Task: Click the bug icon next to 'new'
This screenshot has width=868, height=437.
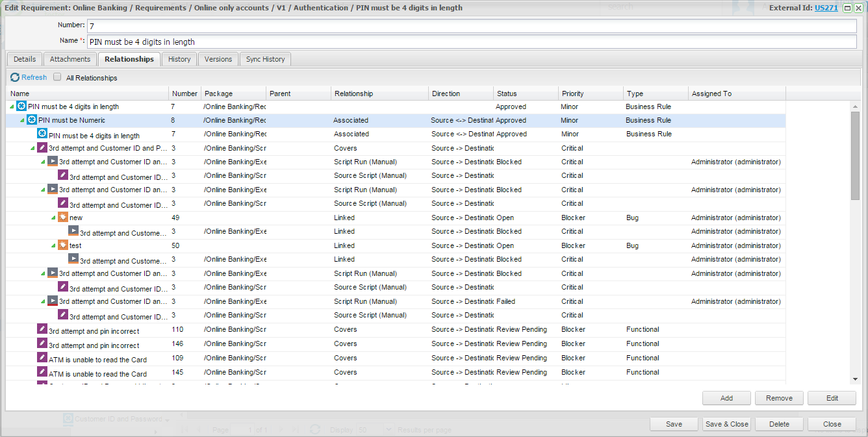Action: 62,218
